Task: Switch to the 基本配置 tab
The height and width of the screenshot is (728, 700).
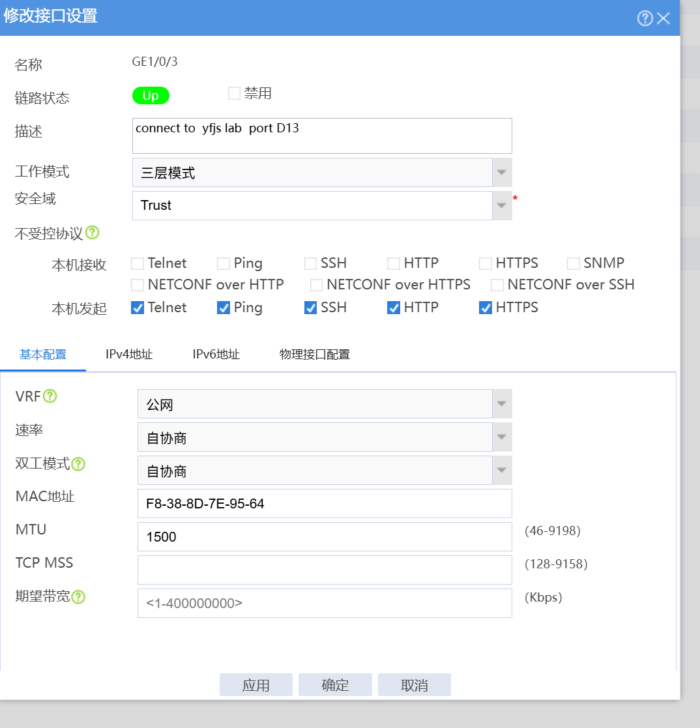Action: [43, 355]
